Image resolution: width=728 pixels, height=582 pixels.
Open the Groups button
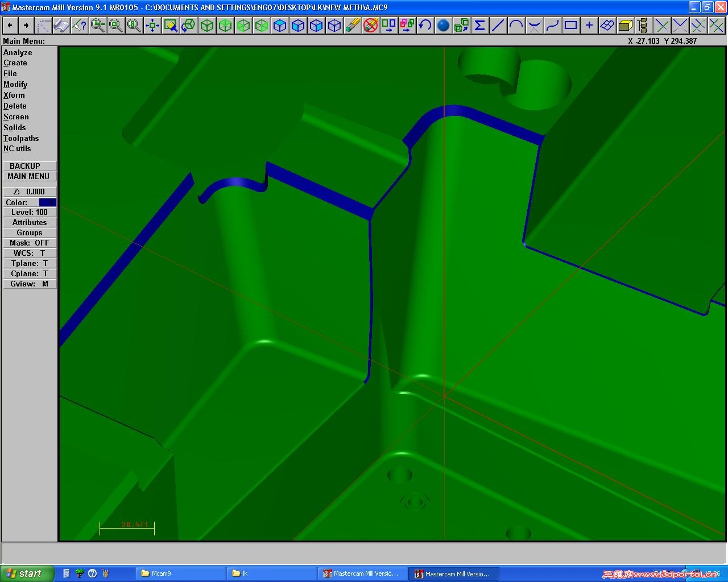click(30, 233)
